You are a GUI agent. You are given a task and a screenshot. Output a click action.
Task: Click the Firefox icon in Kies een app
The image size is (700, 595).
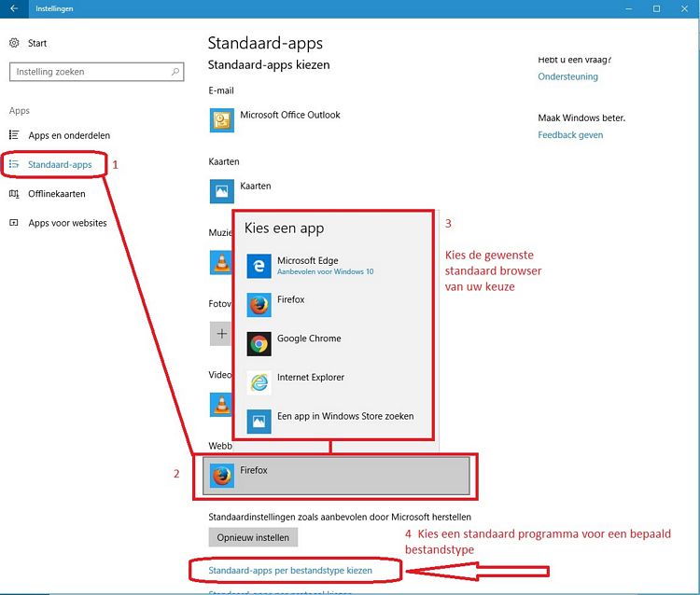[x=259, y=305]
